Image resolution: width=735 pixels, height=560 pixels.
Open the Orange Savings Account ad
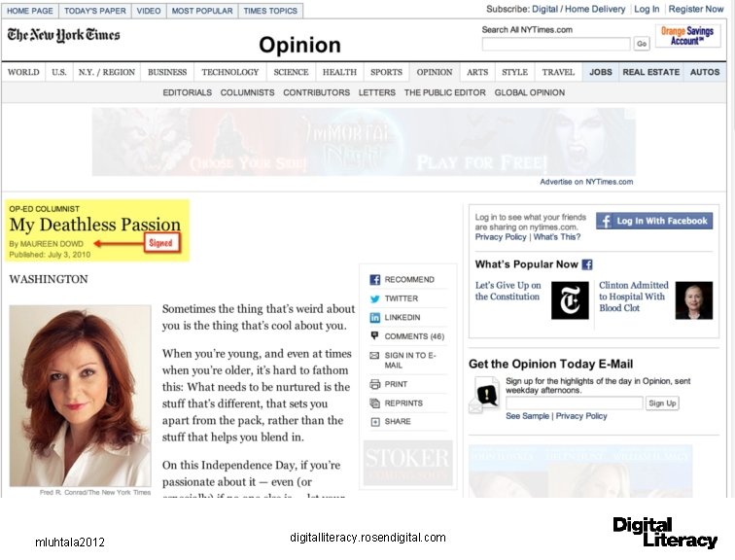coord(687,36)
